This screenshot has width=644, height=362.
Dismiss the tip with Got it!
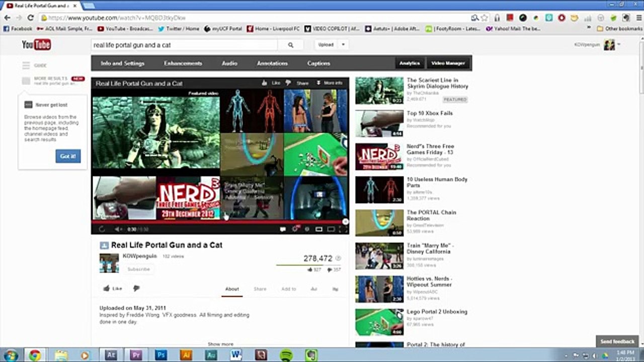pos(68,156)
